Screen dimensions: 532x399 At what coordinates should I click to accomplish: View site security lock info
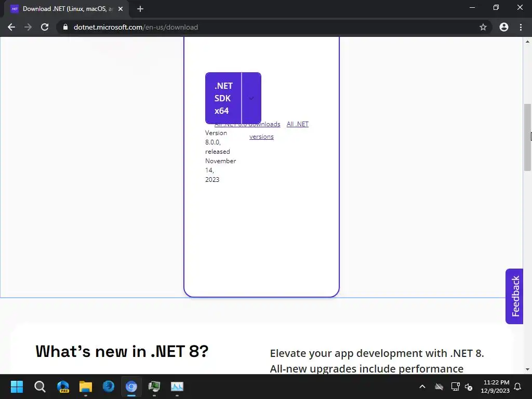[x=65, y=27]
